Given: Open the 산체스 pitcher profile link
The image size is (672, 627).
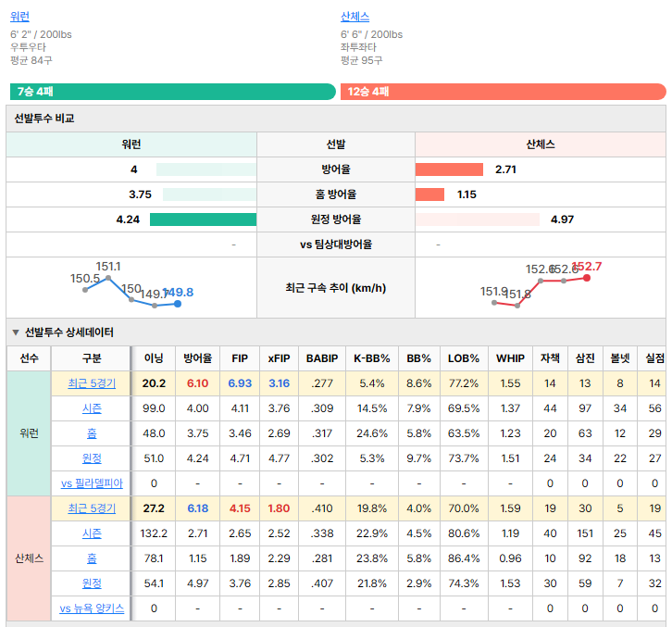Looking at the screenshot, I should point(355,17).
